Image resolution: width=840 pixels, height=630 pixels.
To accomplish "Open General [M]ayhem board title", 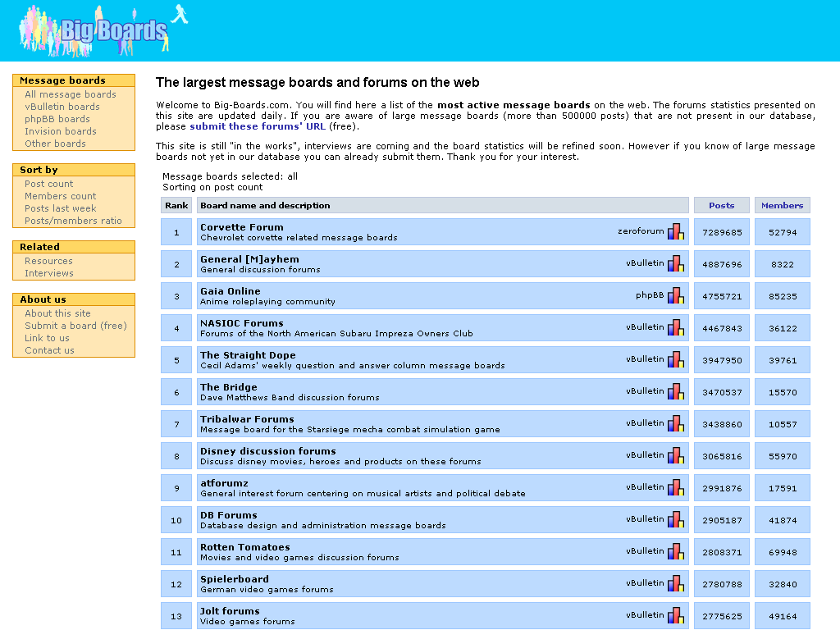I will point(249,259).
